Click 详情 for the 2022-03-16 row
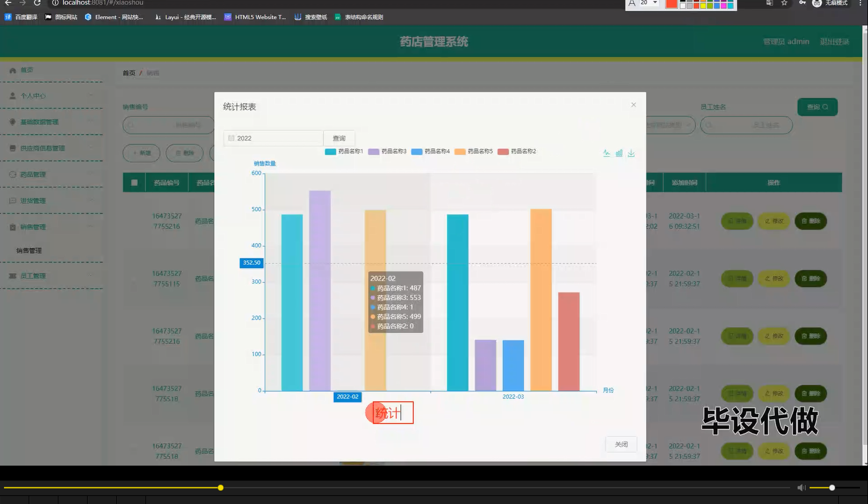This screenshot has width=868, height=504. (737, 221)
